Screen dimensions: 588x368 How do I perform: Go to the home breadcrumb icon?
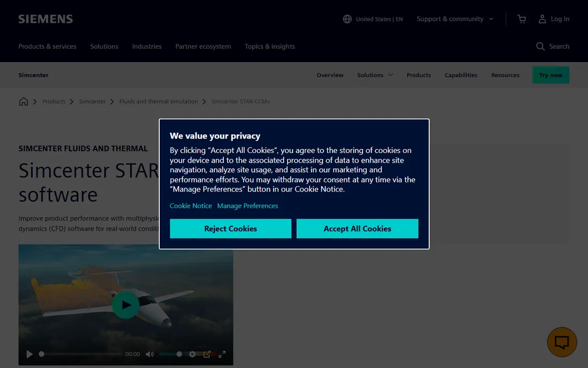(23, 101)
